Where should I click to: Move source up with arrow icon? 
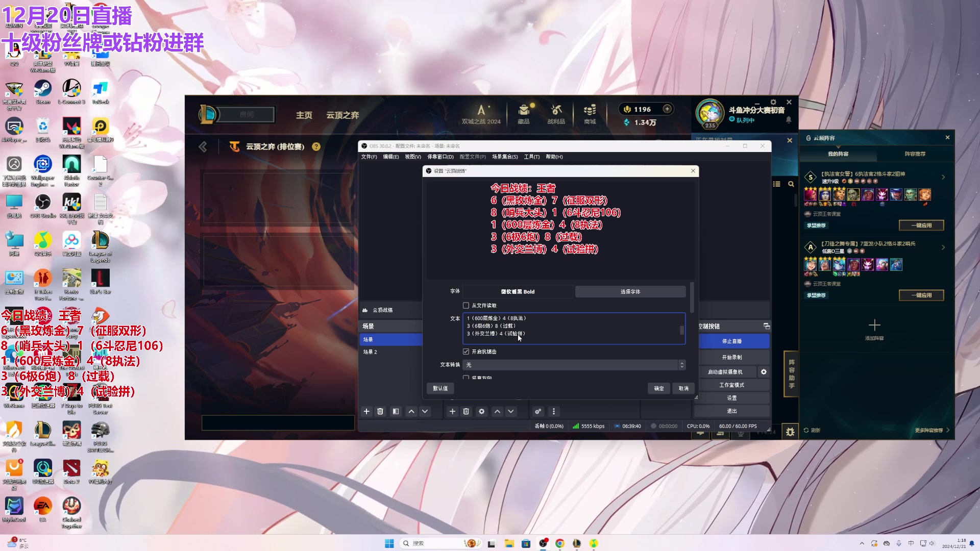(x=497, y=412)
